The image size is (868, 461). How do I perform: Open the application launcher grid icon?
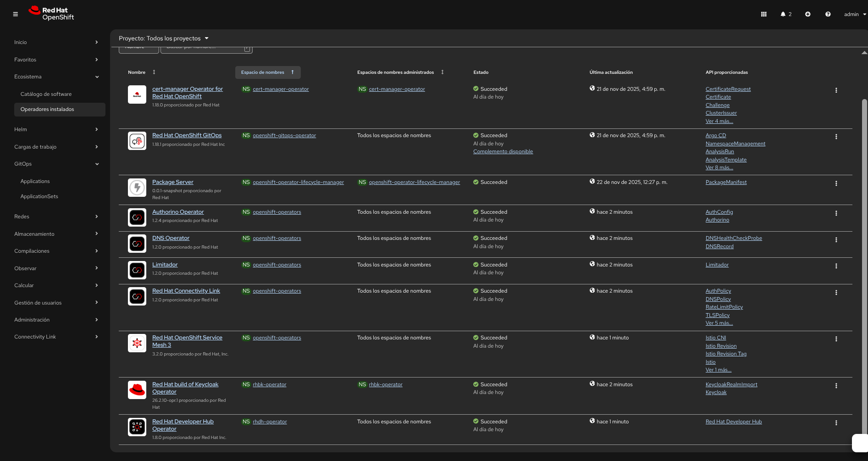click(763, 14)
